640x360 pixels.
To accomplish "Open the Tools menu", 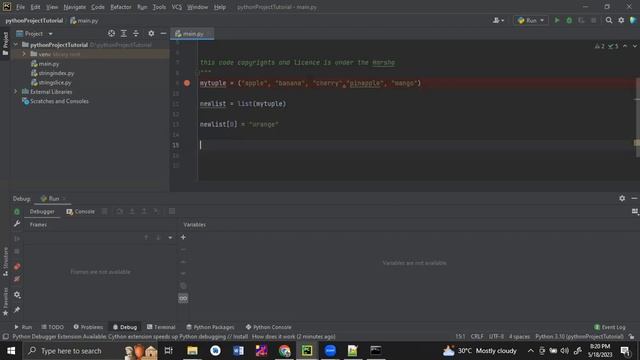I will click(159, 7).
